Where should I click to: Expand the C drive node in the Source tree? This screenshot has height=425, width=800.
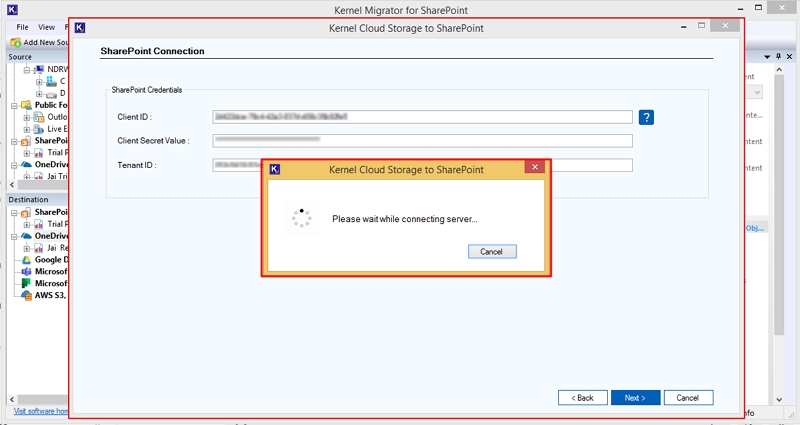click(x=39, y=82)
